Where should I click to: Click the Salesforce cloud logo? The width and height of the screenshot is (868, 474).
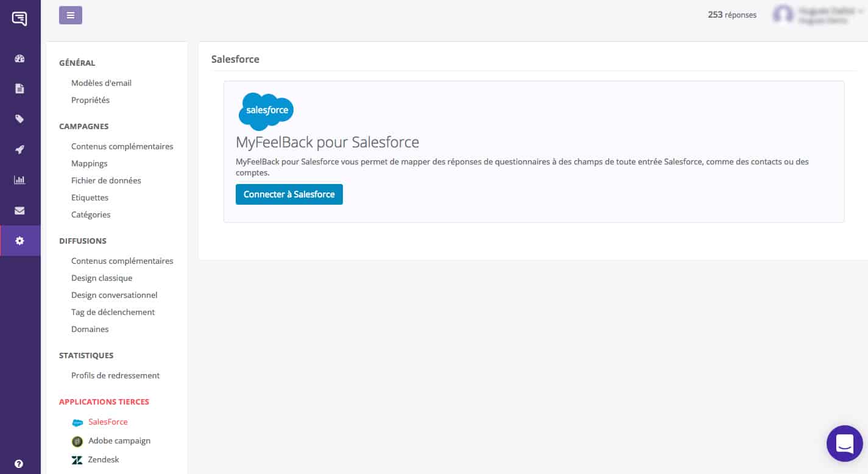266,111
